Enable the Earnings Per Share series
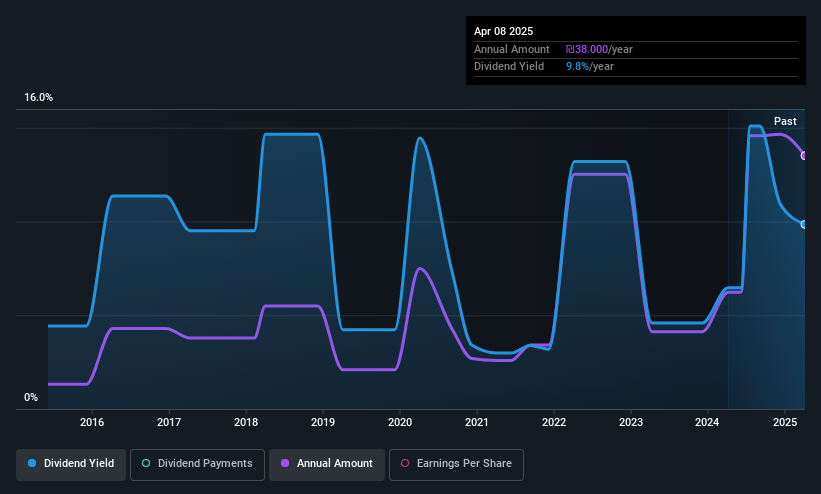This screenshot has width=821, height=494. pos(456,464)
